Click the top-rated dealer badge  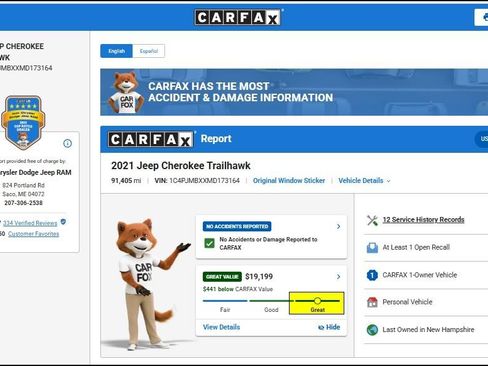(23, 122)
